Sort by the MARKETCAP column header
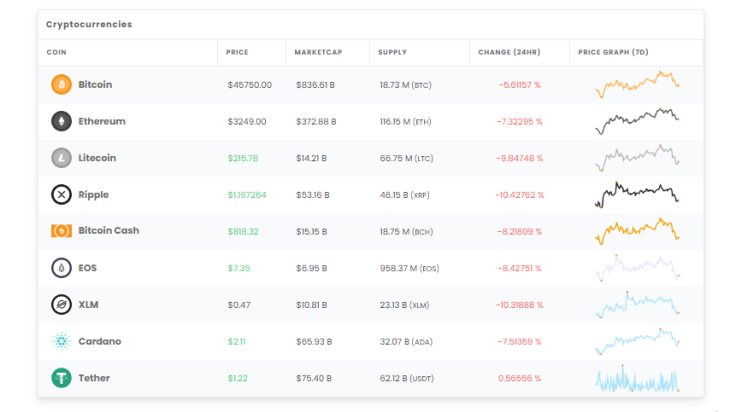 pos(318,52)
